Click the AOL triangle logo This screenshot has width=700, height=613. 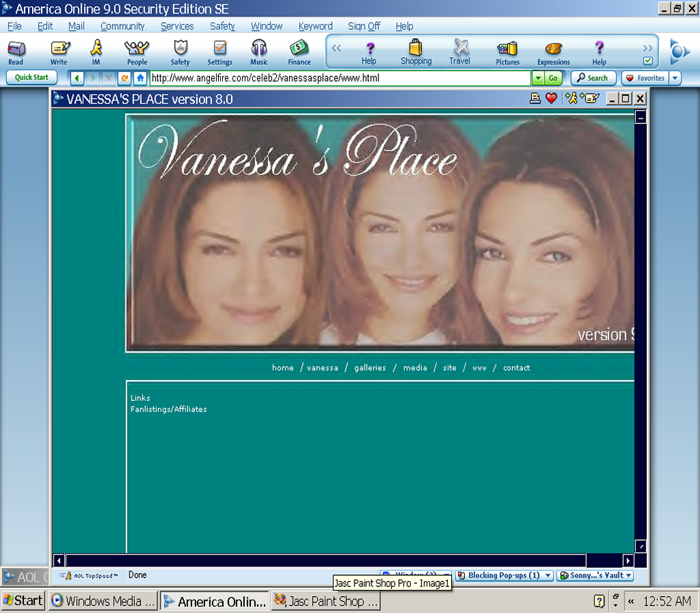pos(680,52)
